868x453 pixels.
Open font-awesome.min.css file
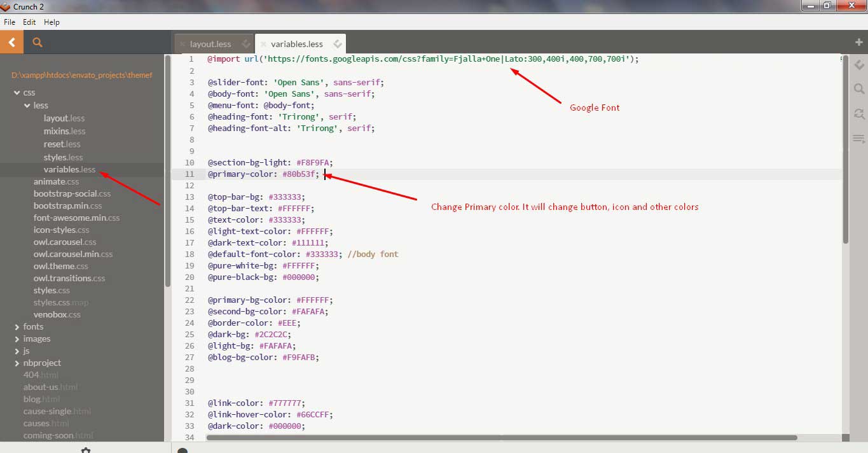[x=76, y=218]
